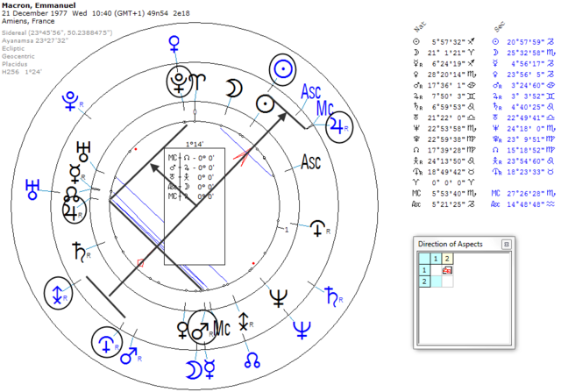Viewport: 561px width, 392px height.
Task: Click the cyan cell in grid row 2
Action: pyautogui.click(x=436, y=282)
